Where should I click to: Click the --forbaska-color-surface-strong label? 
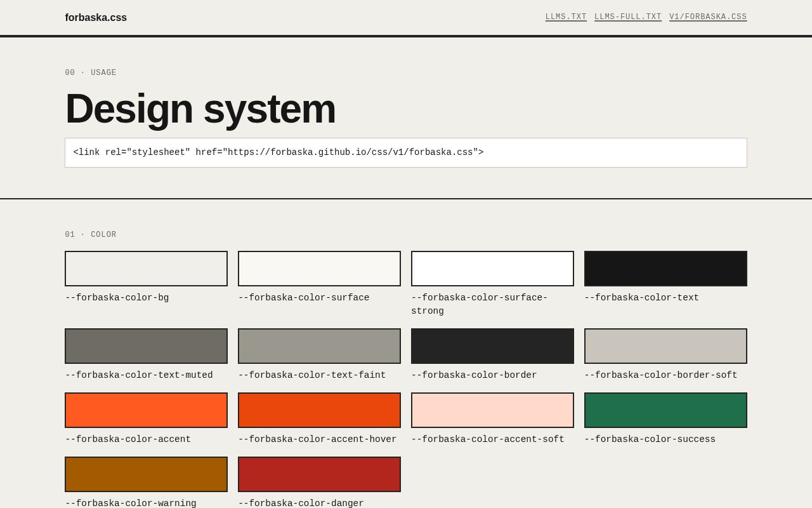click(x=480, y=304)
